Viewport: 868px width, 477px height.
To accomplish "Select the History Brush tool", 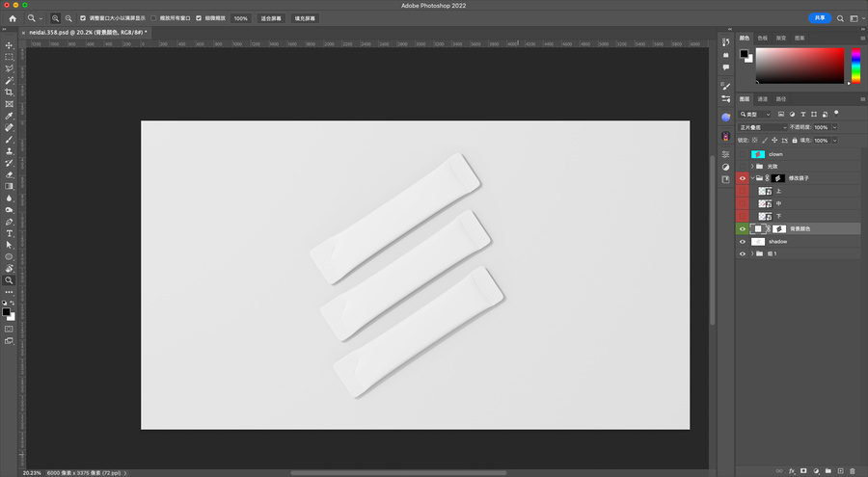I will click(9, 163).
